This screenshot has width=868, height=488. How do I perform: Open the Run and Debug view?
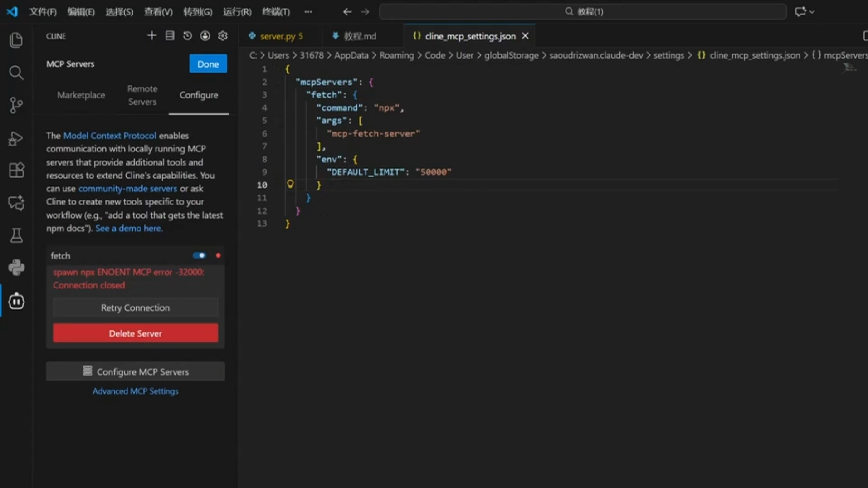16,138
